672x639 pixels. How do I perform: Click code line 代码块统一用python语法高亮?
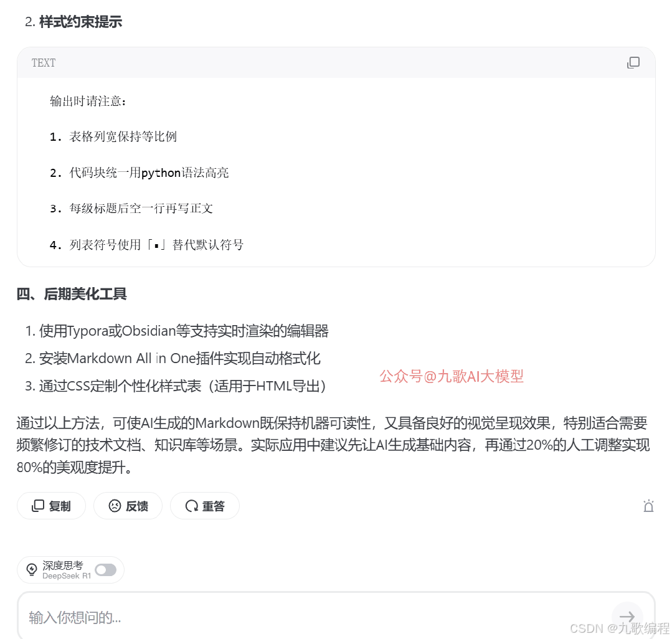tap(149, 173)
